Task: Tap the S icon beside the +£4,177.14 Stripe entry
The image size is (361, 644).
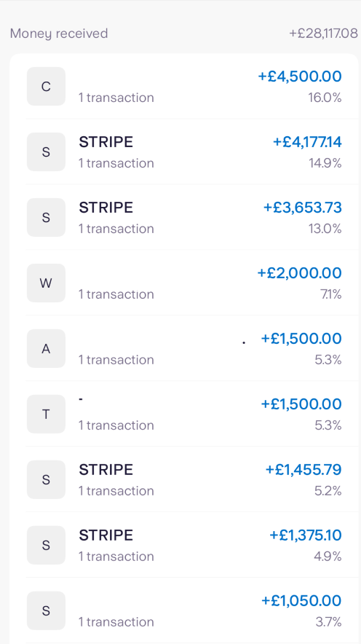Action: pos(46,152)
